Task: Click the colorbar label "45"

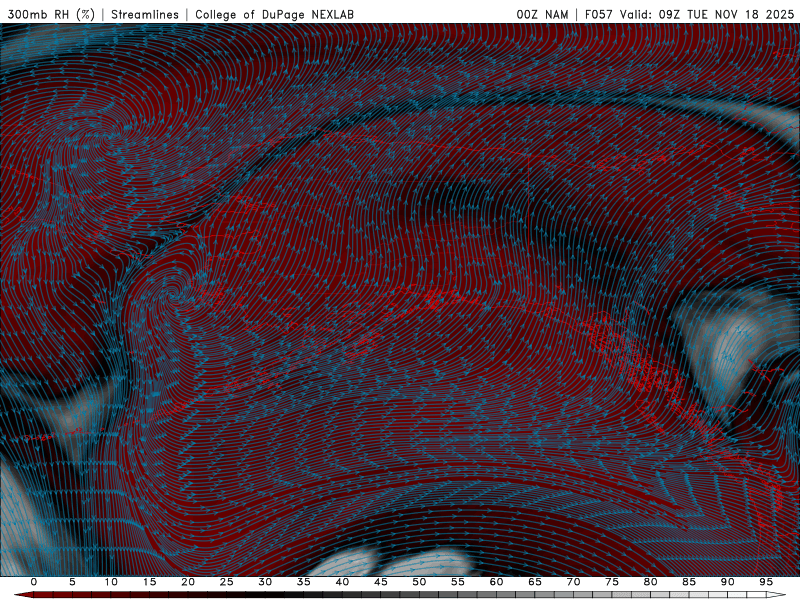Action: (x=381, y=582)
